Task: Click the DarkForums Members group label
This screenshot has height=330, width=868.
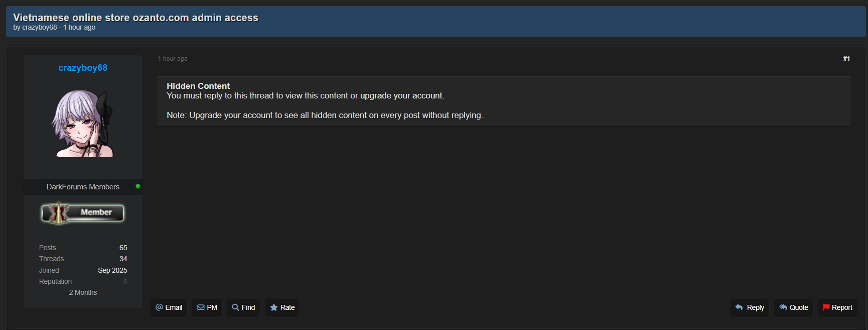Action: [x=83, y=187]
